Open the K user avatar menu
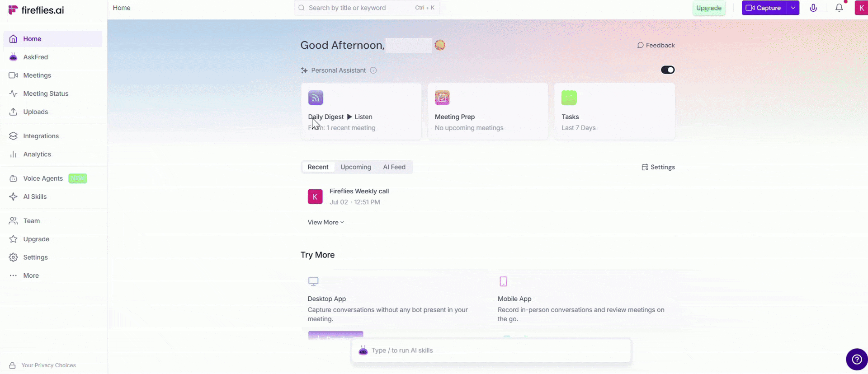Screen dimensions: 868x374 coord(861,8)
